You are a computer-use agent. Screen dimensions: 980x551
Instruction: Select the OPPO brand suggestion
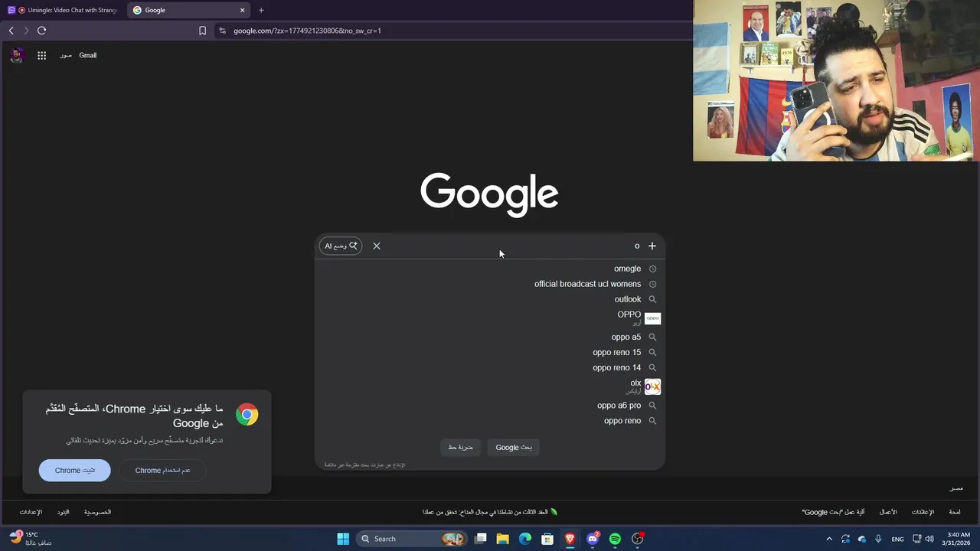(490, 318)
